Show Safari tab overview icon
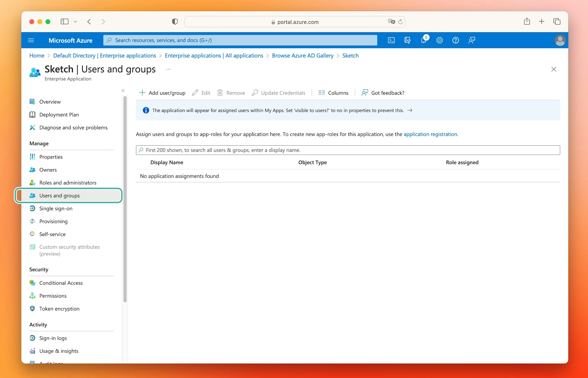Viewport: 588px width, 378px height. click(557, 21)
